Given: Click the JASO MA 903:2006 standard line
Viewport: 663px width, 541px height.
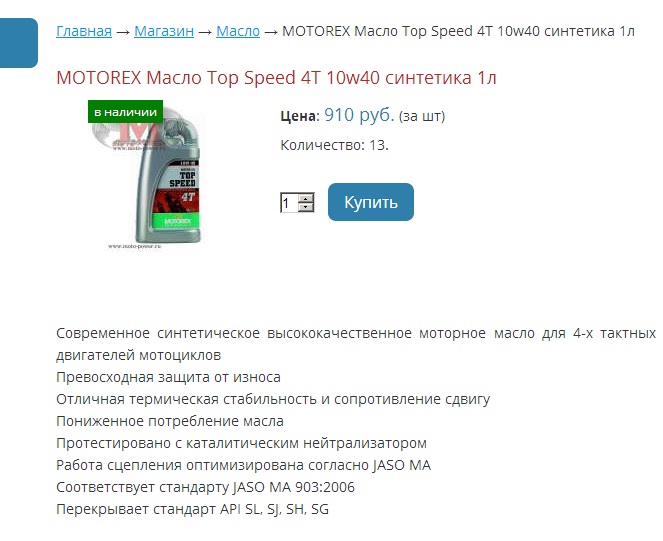Looking at the screenshot, I should [205, 487].
